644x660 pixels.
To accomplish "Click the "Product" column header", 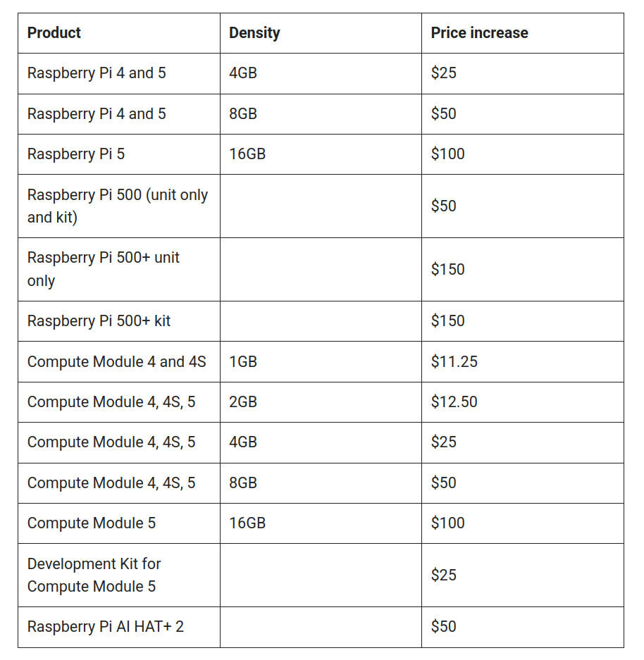I will [54, 33].
